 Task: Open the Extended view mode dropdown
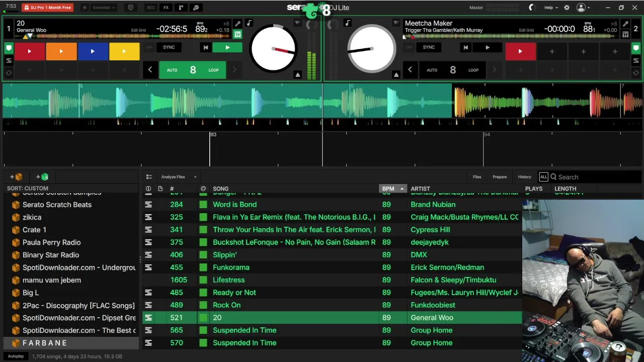(104, 8)
